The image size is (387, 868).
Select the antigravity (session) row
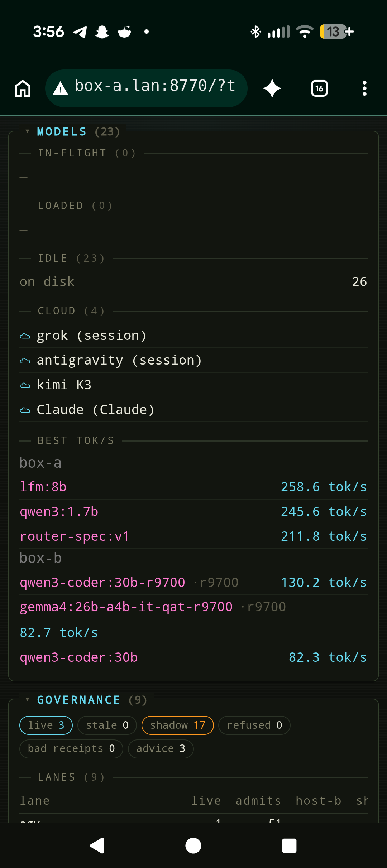pyautogui.click(x=193, y=360)
